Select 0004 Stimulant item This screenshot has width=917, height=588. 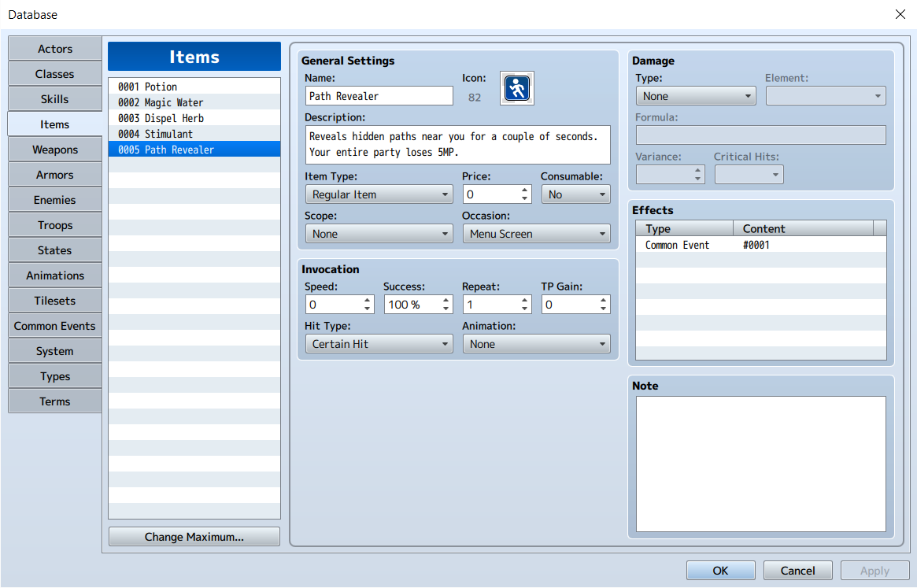(x=194, y=133)
